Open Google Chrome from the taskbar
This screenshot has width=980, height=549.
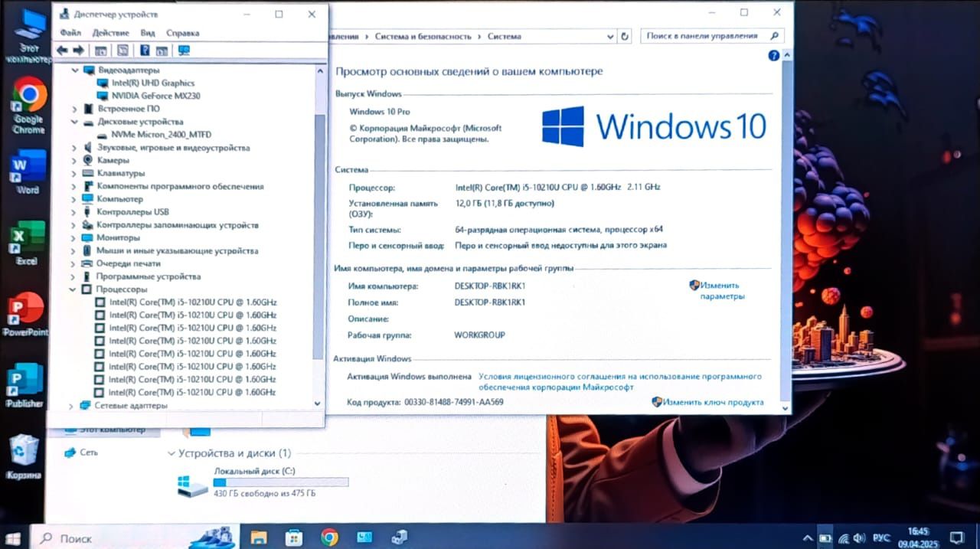(x=329, y=538)
